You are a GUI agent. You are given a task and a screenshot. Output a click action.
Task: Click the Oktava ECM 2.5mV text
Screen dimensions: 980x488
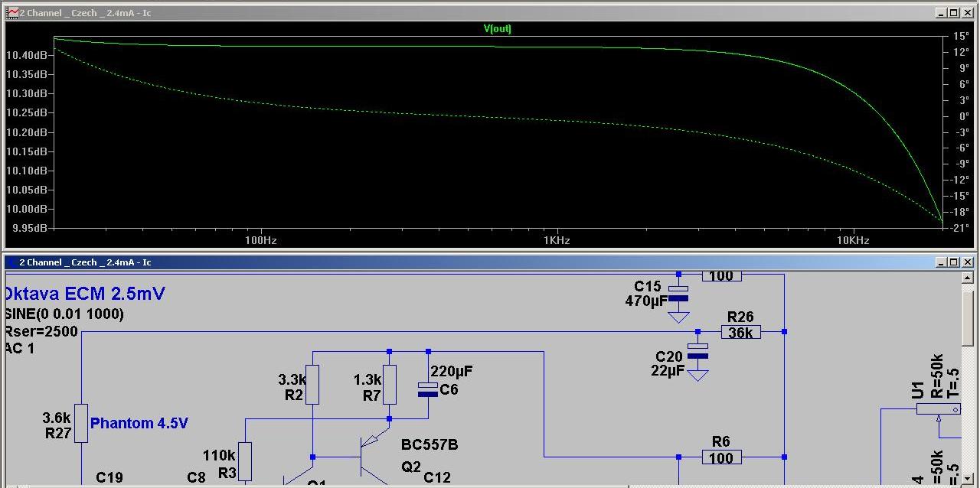pyautogui.click(x=85, y=294)
